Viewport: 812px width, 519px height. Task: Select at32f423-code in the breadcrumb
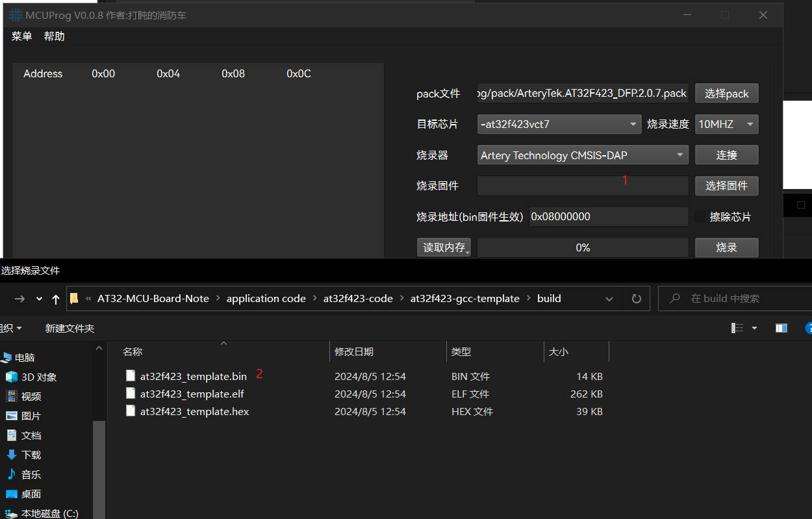click(x=358, y=299)
